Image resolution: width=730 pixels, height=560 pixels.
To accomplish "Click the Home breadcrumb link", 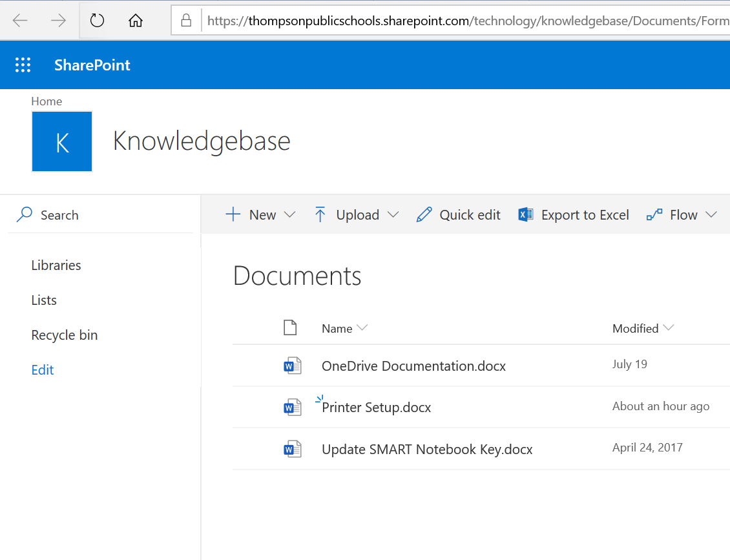I will pyautogui.click(x=47, y=101).
